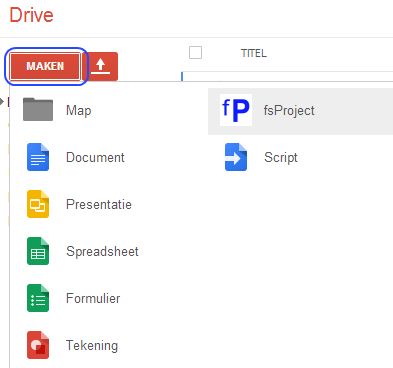Select Presentatie in the create menu
The width and height of the screenshot is (393, 368).
coord(99,204)
